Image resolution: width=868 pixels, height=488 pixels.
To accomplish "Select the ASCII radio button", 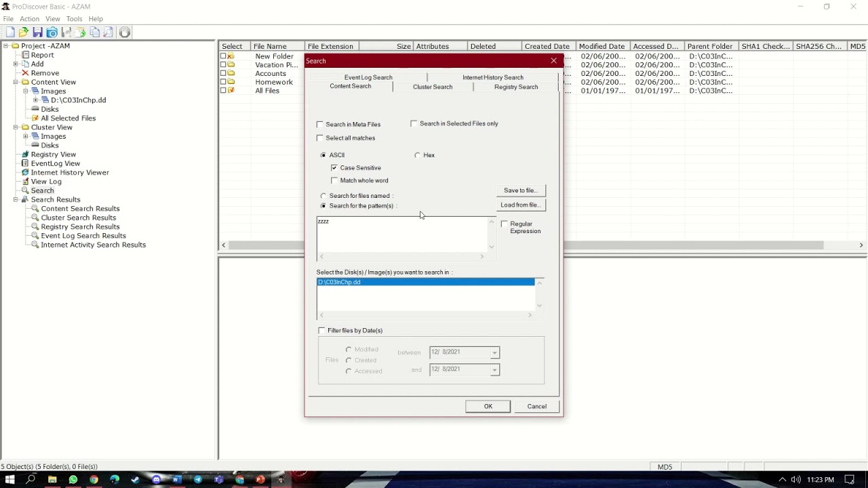I will (323, 155).
